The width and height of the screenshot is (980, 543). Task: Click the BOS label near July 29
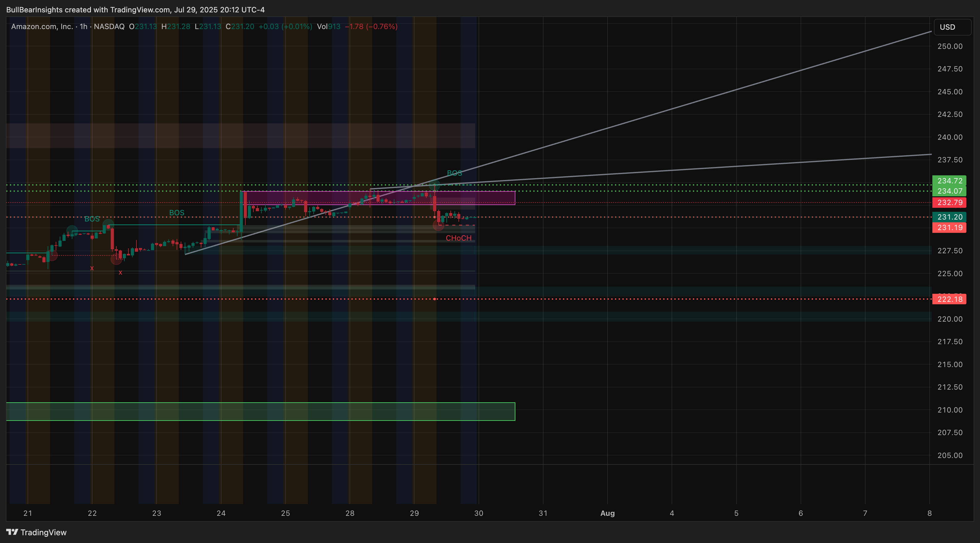454,173
